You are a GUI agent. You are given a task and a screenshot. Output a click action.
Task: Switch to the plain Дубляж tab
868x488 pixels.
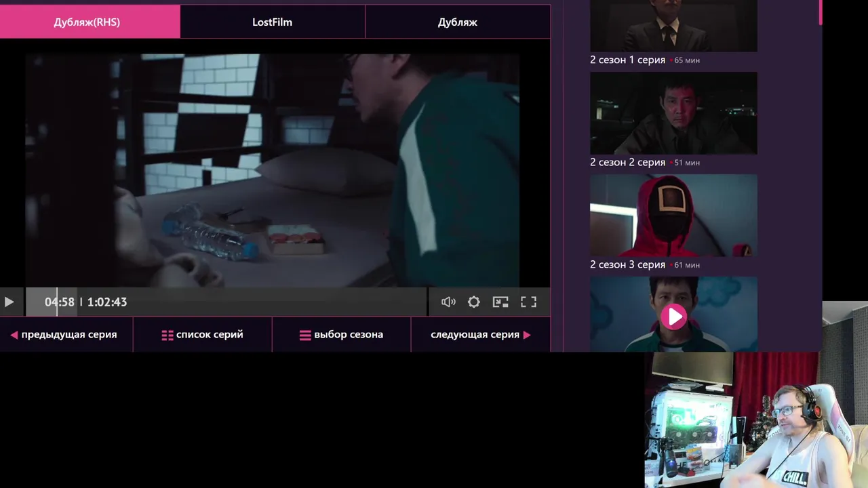pos(458,22)
